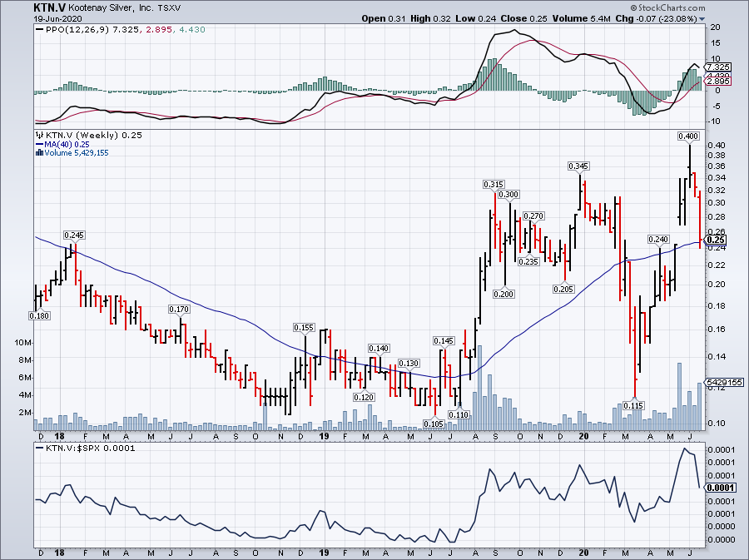Click the 2M volume axis label
This screenshot has height=560, width=749.
point(25,413)
